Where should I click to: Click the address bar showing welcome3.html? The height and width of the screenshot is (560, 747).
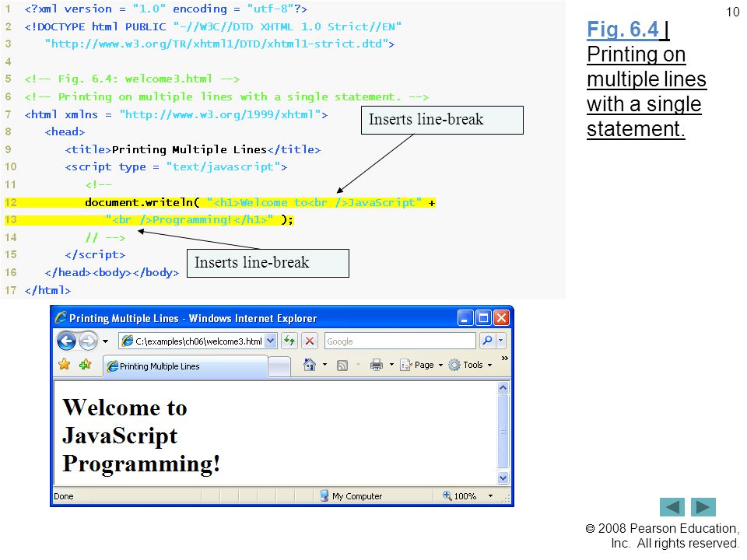point(192,341)
